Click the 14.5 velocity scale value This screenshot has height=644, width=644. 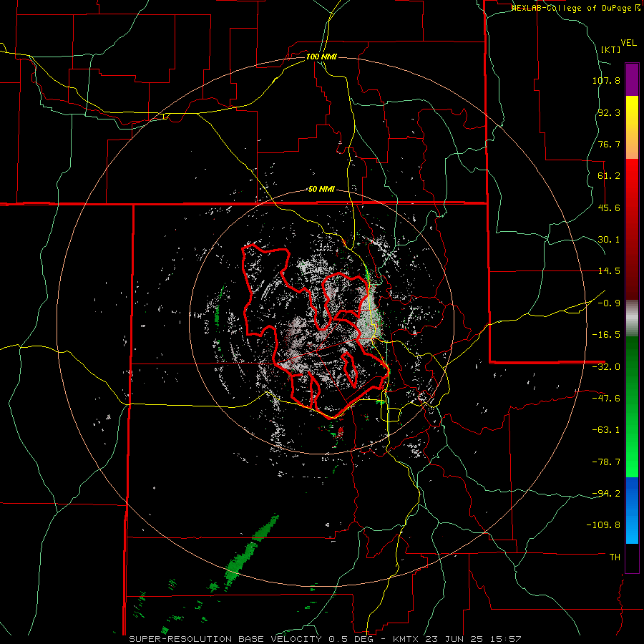coord(609,271)
